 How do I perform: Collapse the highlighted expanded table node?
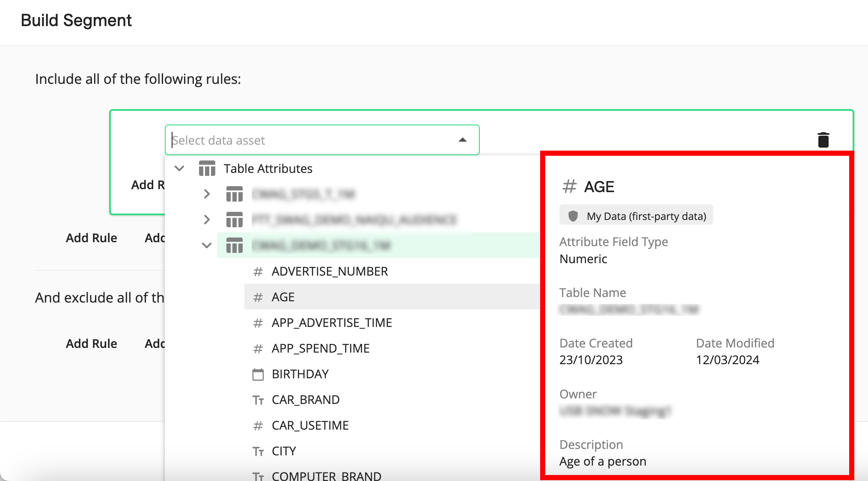207,246
